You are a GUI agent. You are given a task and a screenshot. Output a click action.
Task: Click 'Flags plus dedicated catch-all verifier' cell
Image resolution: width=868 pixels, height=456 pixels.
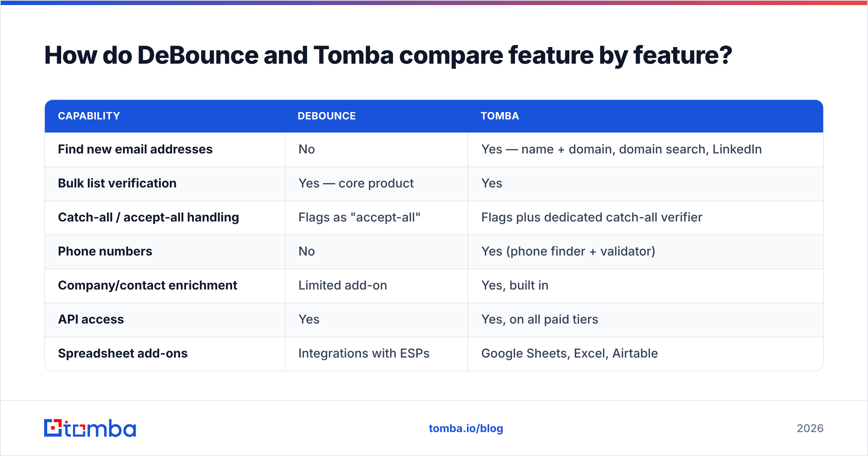point(592,217)
